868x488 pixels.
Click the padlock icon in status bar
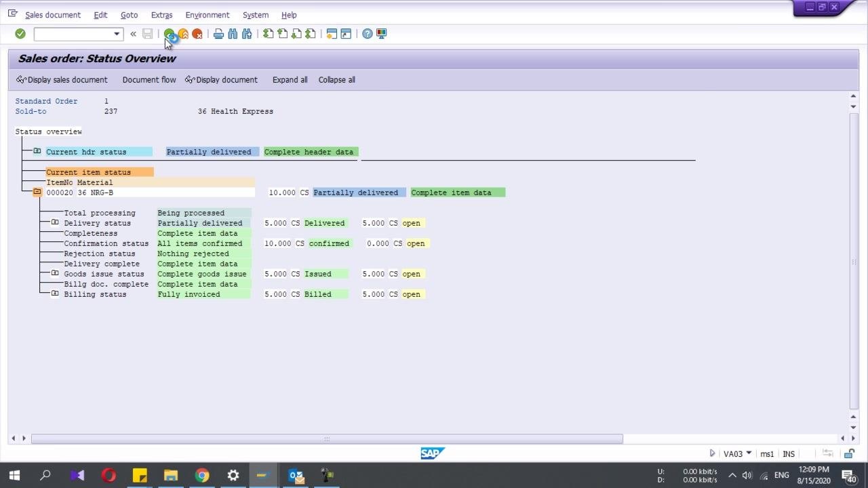tap(849, 454)
